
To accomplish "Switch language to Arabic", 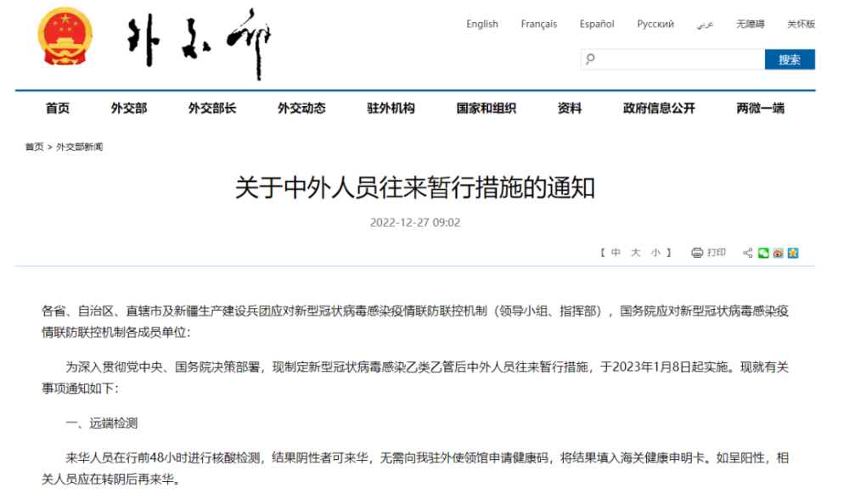I will (x=705, y=25).
